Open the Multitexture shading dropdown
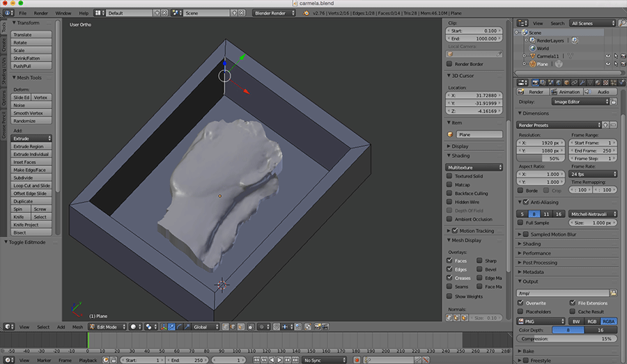 (474, 168)
